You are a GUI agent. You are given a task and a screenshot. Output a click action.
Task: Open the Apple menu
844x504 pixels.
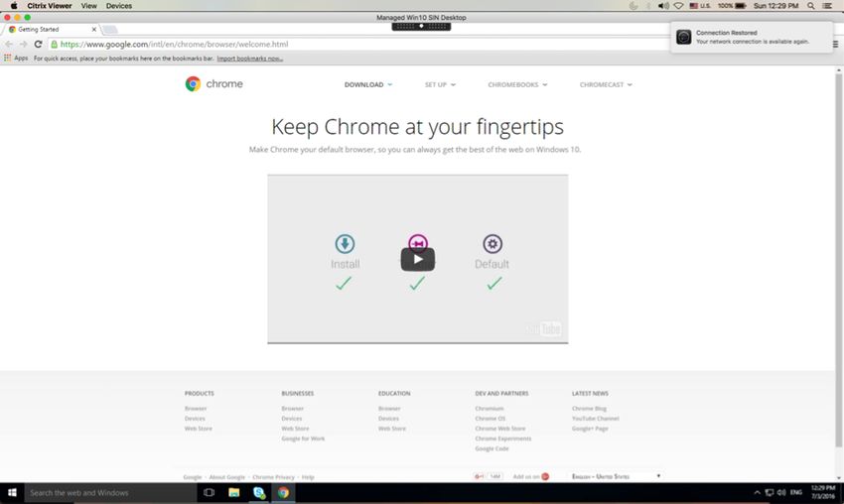click(x=14, y=6)
